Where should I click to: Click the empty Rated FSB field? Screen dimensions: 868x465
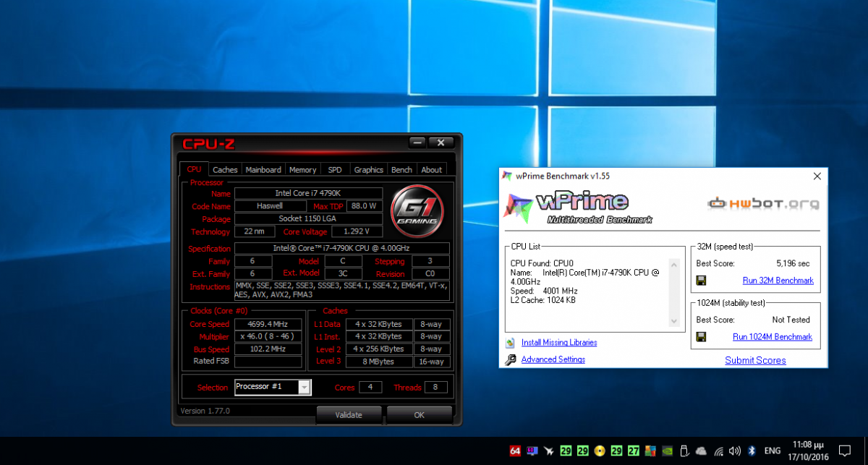(x=268, y=362)
